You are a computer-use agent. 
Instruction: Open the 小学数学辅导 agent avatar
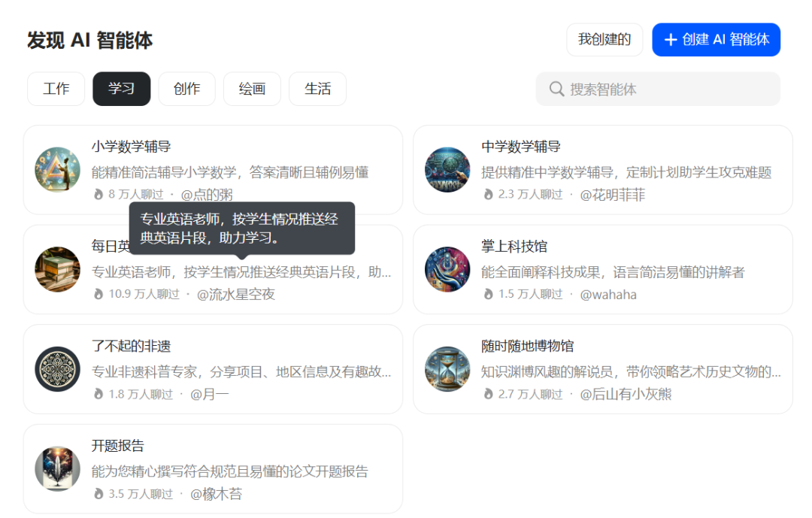tap(57, 169)
